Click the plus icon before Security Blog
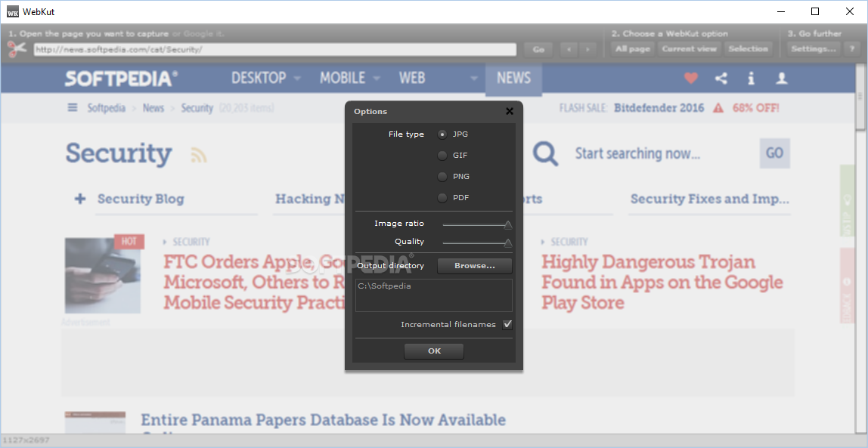 (x=80, y=199)
